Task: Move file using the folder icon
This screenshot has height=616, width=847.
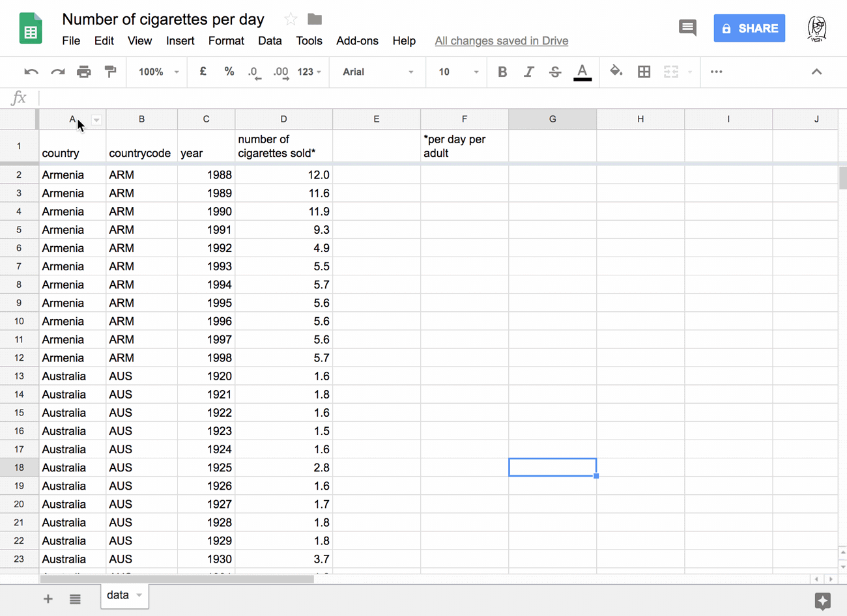Action: coord(315,20)
